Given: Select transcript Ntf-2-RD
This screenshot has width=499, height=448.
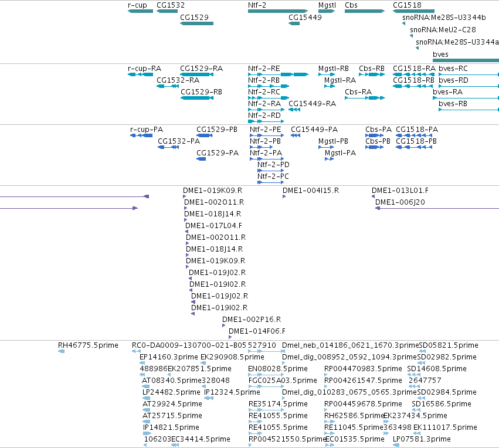Looking at the screenshot, I should [266, 121].
